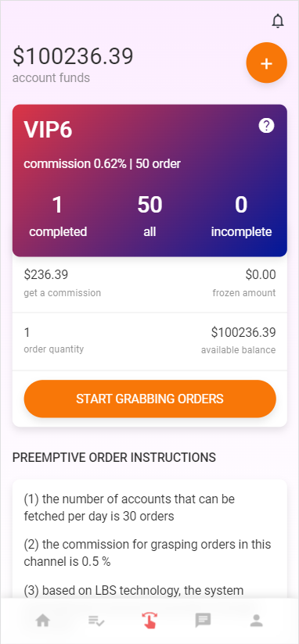Viewport: 299px width, 644px height.
Task: Open the notifications bell icon
Action: (278, 21)
